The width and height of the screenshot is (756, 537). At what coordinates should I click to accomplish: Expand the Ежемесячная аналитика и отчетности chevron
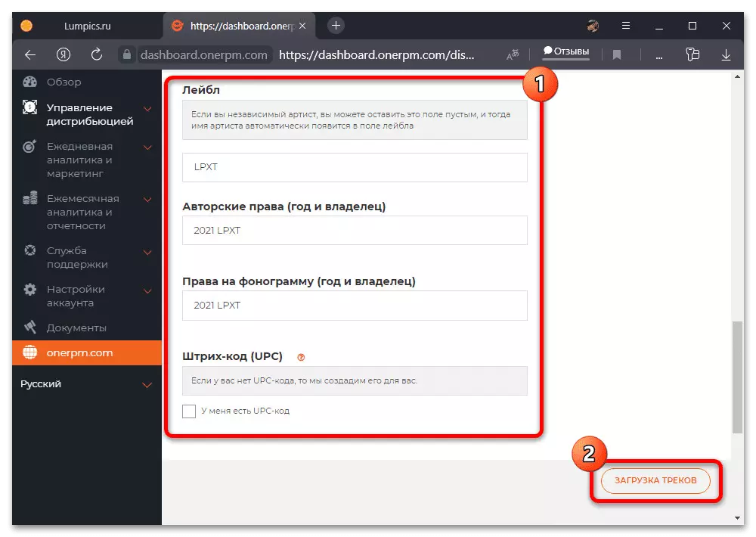147,199
